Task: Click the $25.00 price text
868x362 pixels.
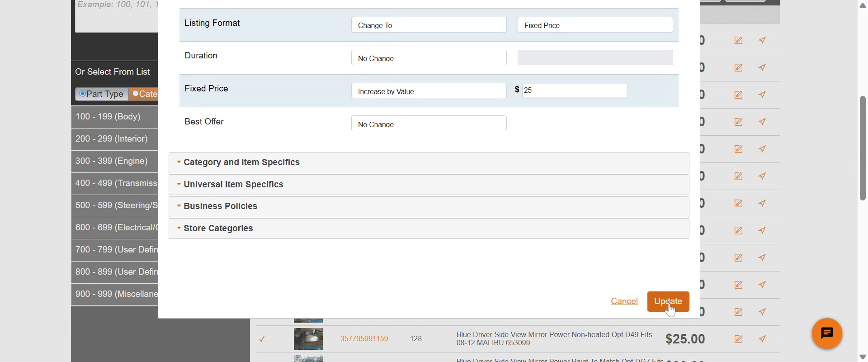Action: tap(685, 339)
